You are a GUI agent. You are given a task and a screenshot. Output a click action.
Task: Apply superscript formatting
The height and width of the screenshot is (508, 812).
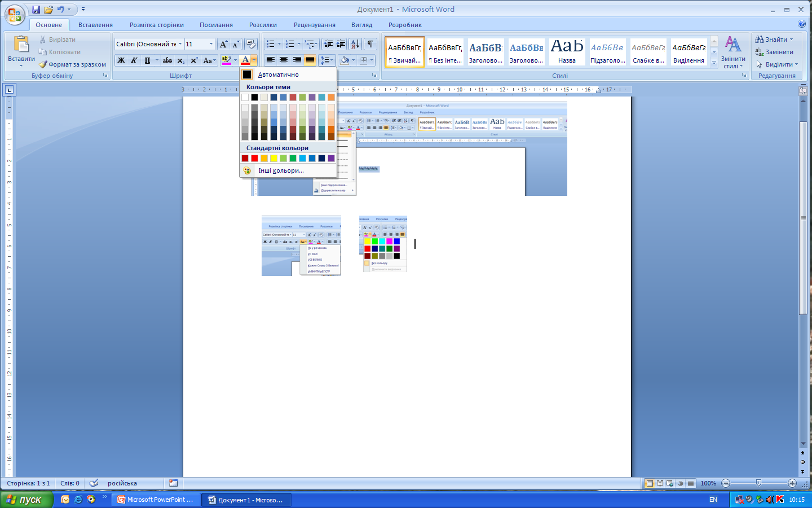pyautogui.click(x=194, y=60)
